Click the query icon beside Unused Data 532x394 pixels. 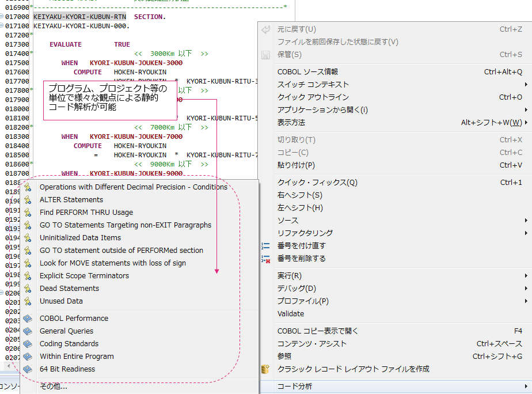click(x=27, y=301)
